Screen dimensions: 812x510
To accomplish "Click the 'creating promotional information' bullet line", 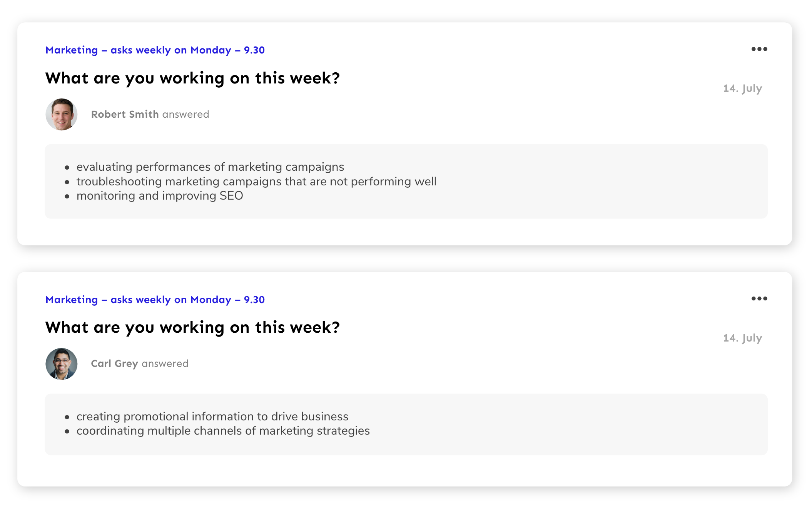I will pos(212,417).
